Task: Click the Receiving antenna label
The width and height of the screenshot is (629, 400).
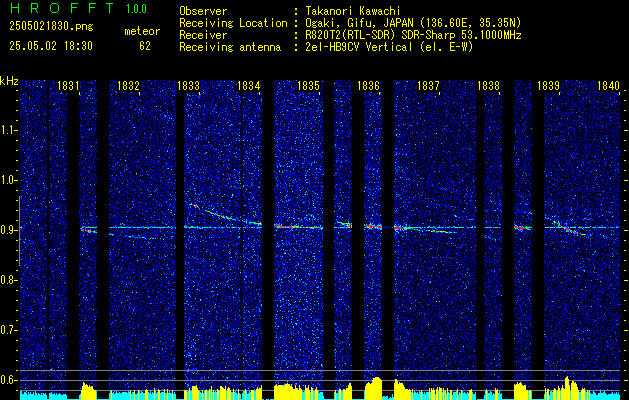Action: [230, 47]
